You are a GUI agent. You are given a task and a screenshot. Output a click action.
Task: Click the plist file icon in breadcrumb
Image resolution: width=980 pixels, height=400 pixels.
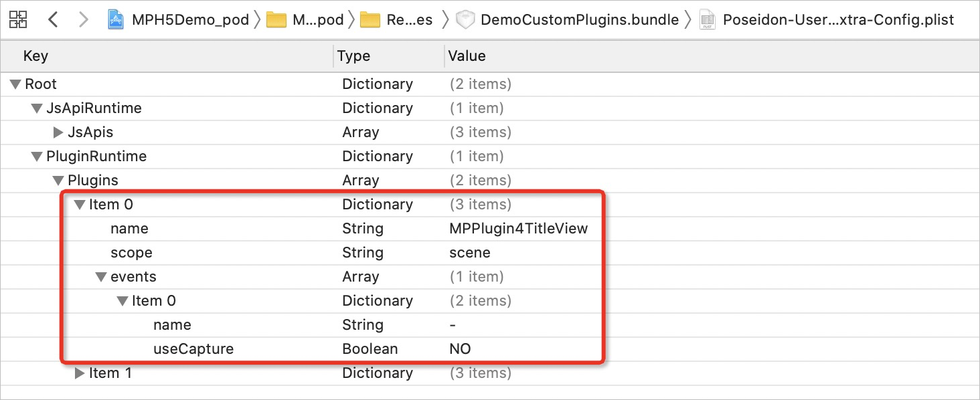pos(707,20)
